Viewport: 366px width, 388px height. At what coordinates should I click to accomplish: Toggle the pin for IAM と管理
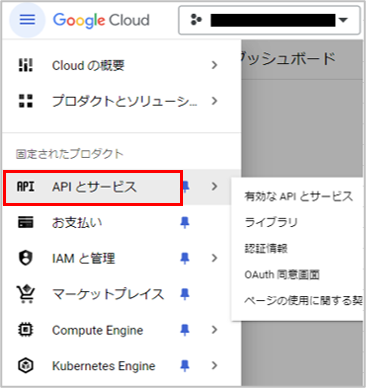(185, 258)
